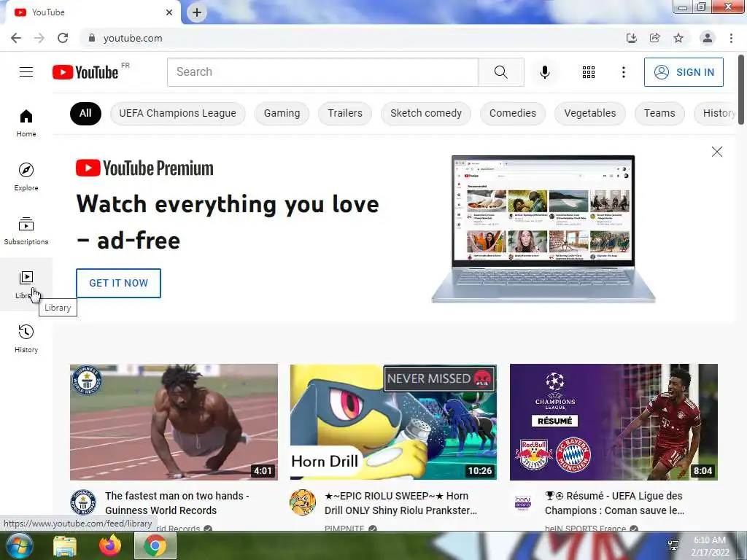Viewport: 747px width, 560px height.
Task: Click the youtube.com address bar
Action: pyautogui.click(x=352, y=38)
